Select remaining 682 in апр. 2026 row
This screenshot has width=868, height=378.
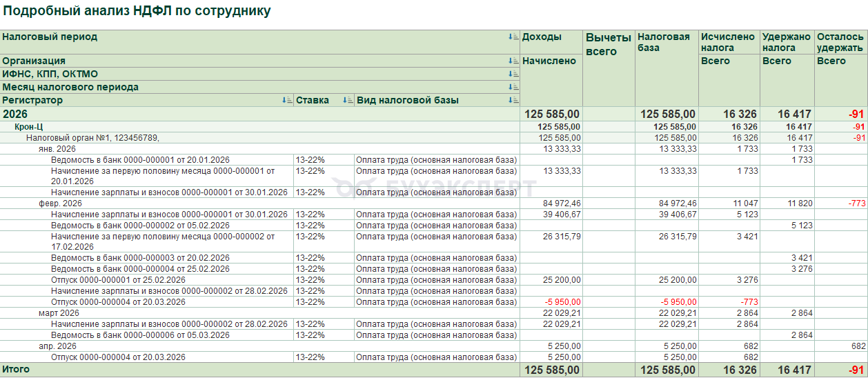point(859,346)
